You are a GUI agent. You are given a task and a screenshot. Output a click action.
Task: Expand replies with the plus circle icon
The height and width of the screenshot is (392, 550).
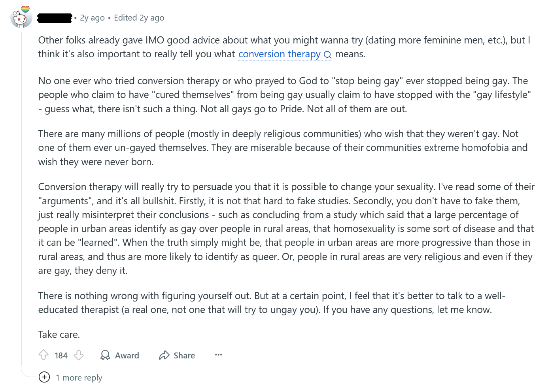[x=44, y=377]
